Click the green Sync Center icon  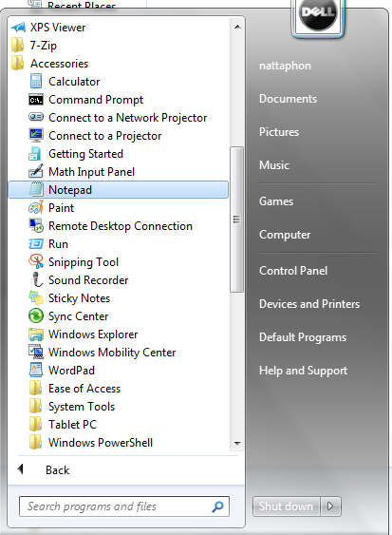36,315
